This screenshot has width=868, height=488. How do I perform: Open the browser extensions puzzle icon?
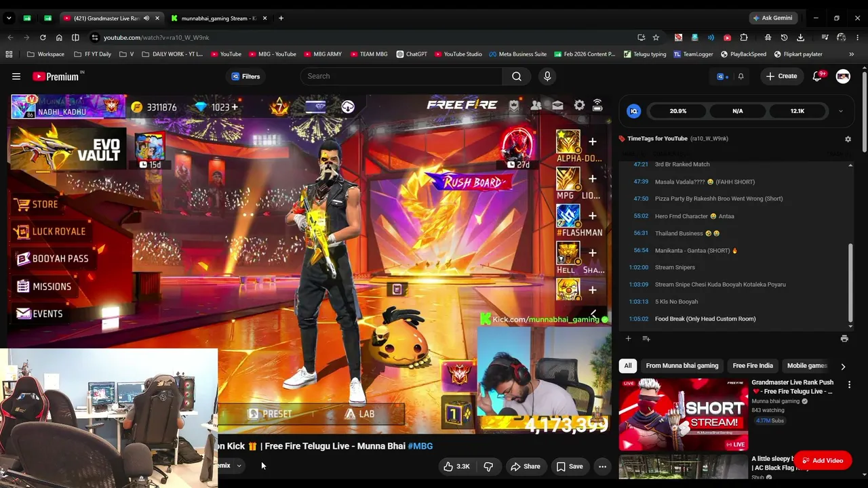[x=744, y=37]
